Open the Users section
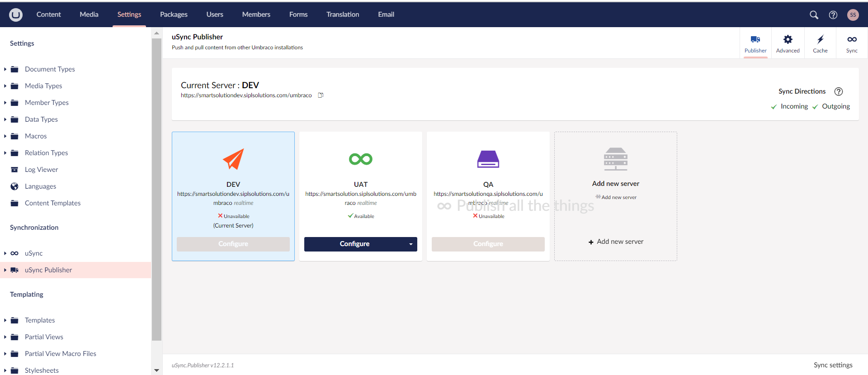Image resolution: width=868 pixels, height=375 pixels. [x=215, y=14]
